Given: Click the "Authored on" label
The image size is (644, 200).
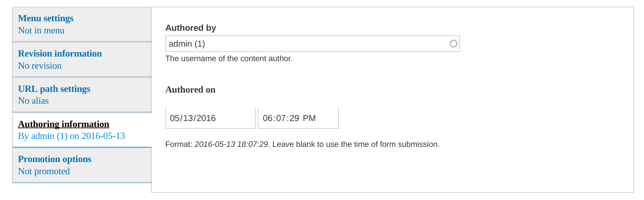Looking at the screenshot, I should coord(190,90).
